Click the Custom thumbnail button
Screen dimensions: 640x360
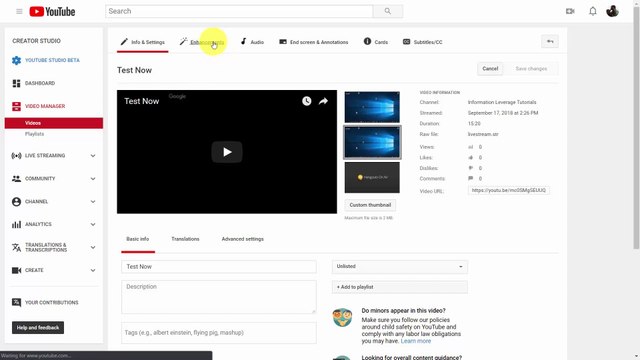coord(370,205)
